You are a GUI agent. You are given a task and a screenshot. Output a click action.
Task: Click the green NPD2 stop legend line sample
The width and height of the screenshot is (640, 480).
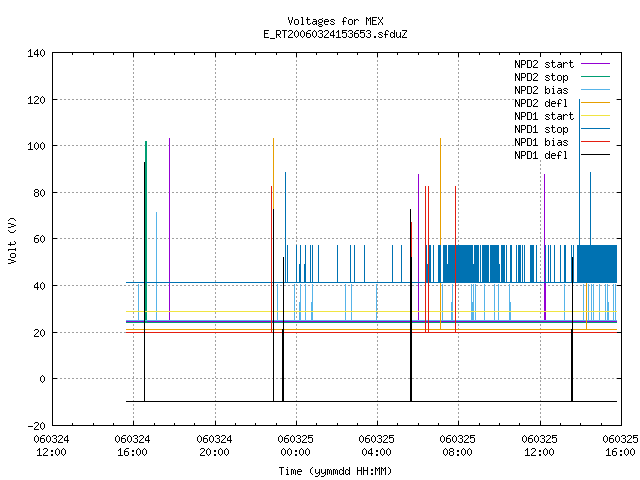[596, 77]
